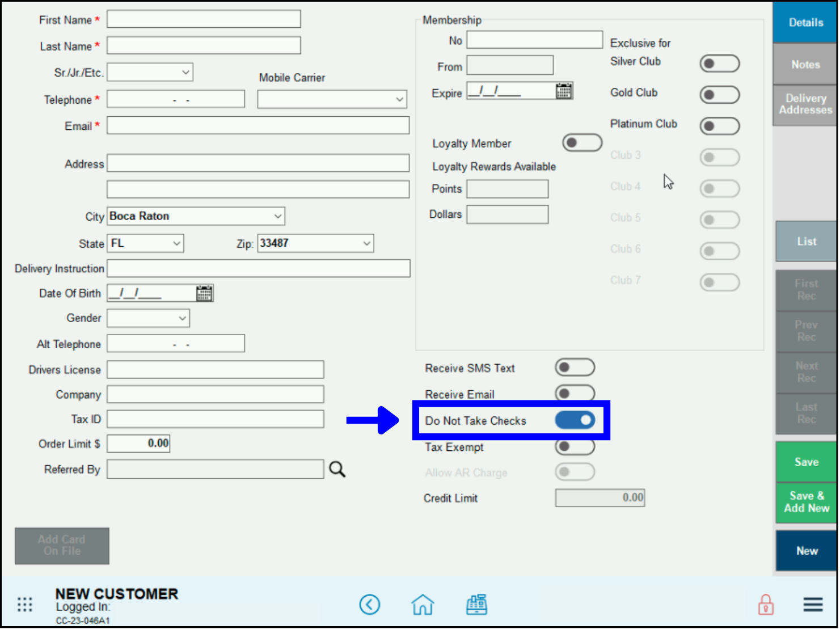Click the Last Name field
This screenshot has height=629, width=840.
coord(204,45)
